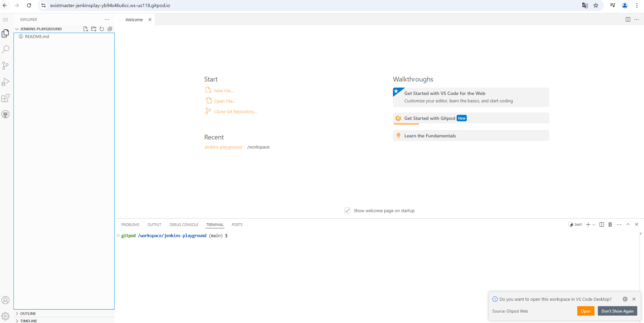Viewport: 644px width, 323px height.
Task: Collapse all folders in Explorer
Action: pos(110,29)
